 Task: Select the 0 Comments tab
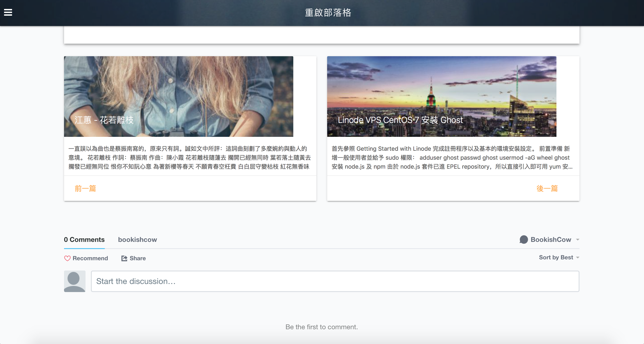pyautogui.click(x=84, y=239)
